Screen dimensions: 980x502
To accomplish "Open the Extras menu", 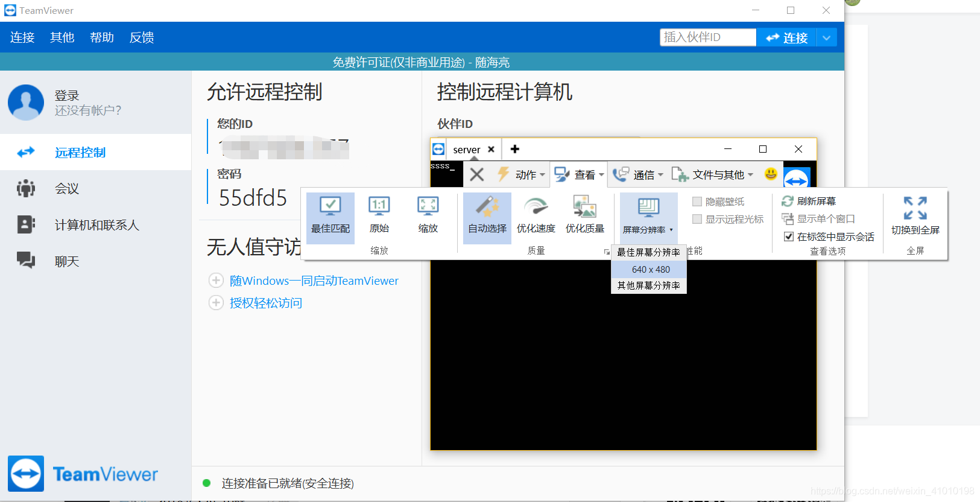I will pyautogui.click(x=62, y=37).
